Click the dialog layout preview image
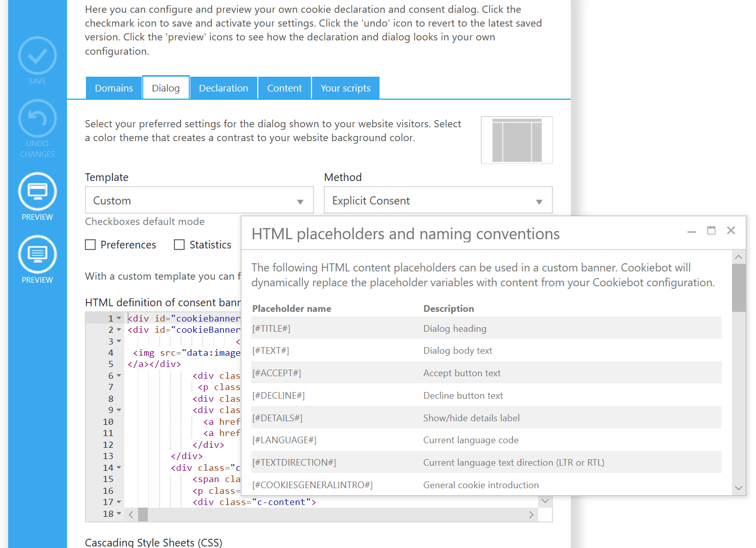This screenshot has height=548, width=756. click(x=517, y=140)
